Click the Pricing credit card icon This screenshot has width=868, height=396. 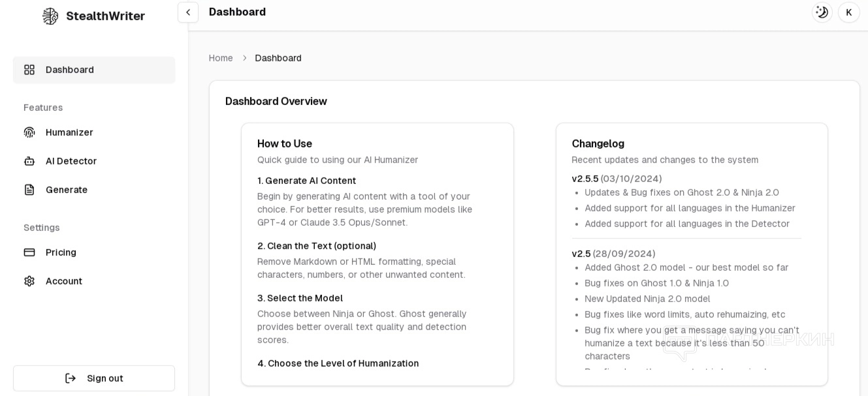[29, 252]
